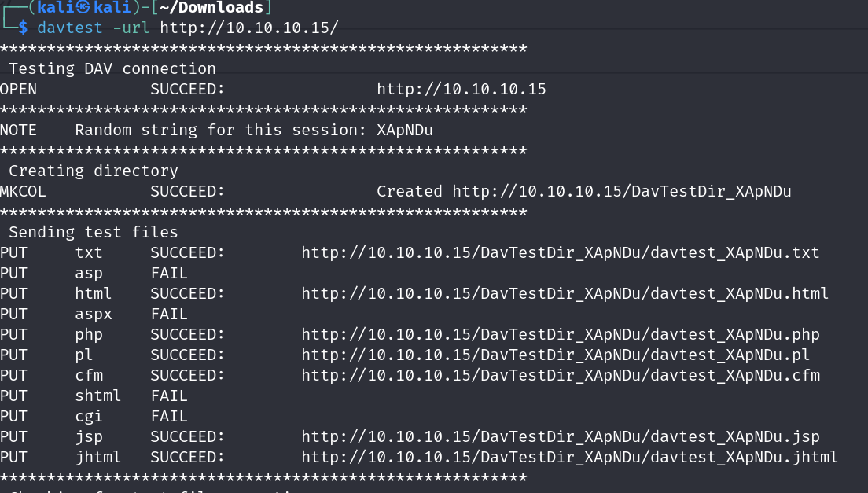The width and height of the screenshot is (868, 493).
Task: Open the davtest_XApNDu.cfm file link
Action: point(560,375)
